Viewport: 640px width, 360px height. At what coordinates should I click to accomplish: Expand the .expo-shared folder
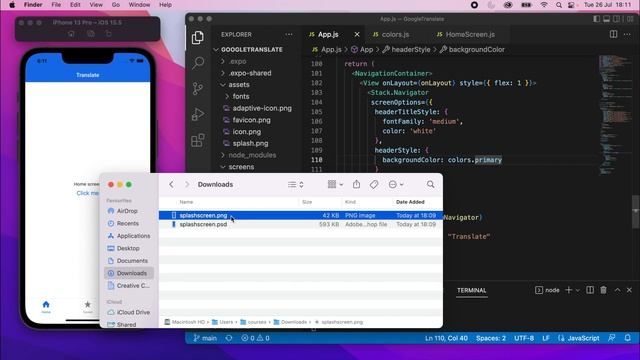(250, 73)
